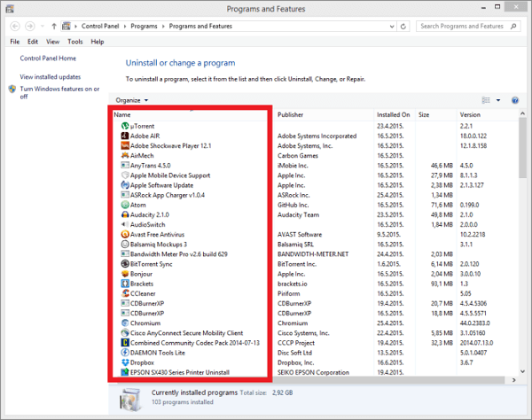The image size is (532, 420).
Task: Expand the view options dropdown arrow
Action: pyautogui.click(x=498, y=100)
